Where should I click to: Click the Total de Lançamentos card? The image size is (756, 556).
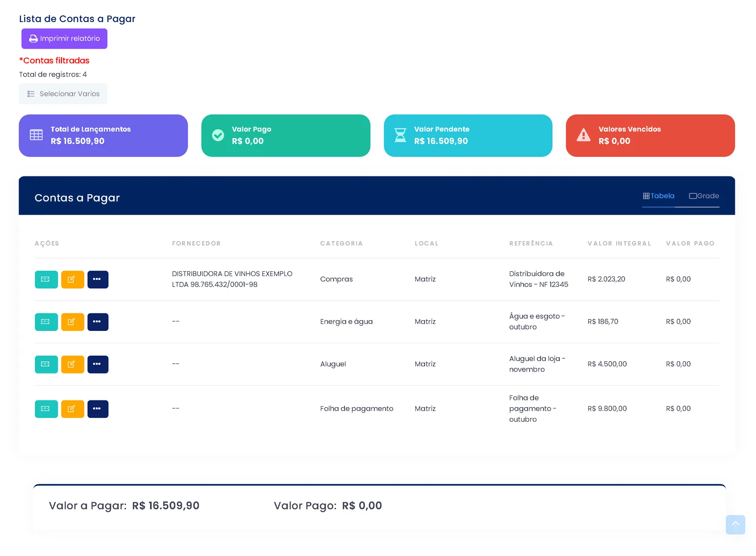pyautogui.click(x=103, y=136)
